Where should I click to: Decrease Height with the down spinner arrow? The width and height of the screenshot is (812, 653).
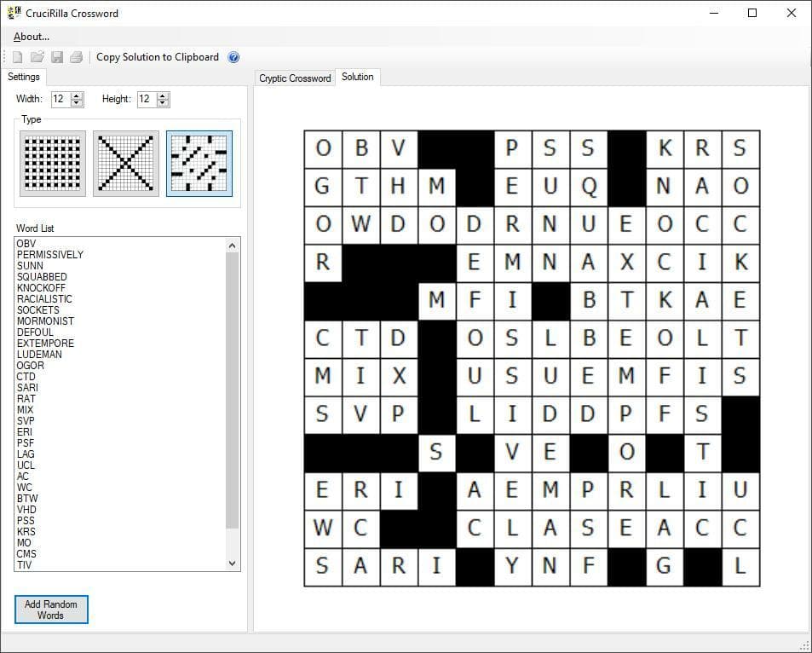pos(163,102)
